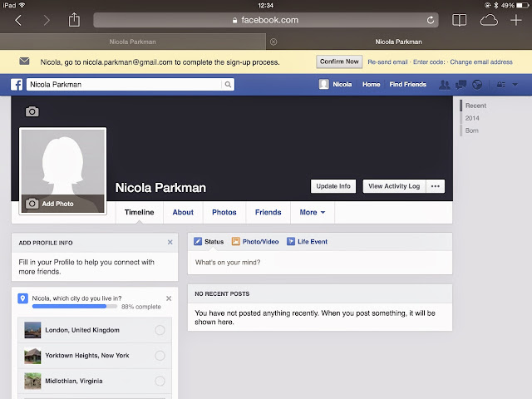532x399 pixels.
Task: Click the envelope icon in banner
Action: click(24, 61)
